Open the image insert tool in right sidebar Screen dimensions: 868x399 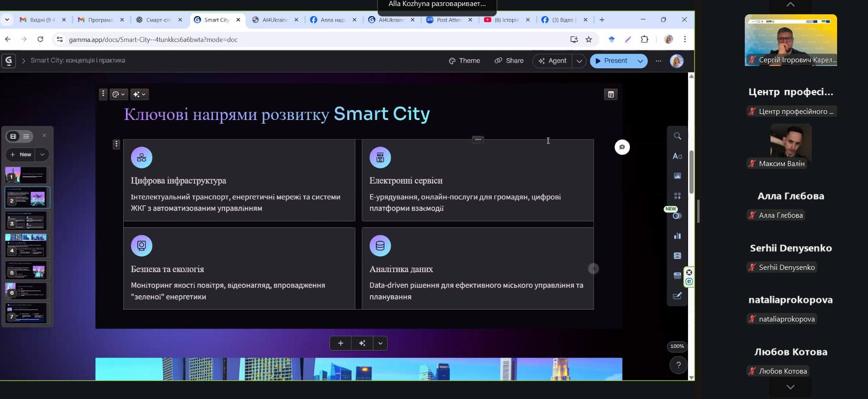677,176
